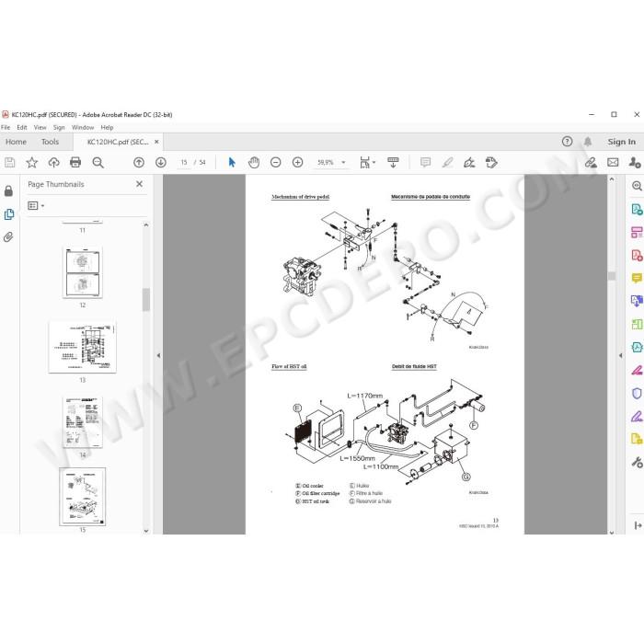This screenshot has height=644, width=644.
Task: Click the Save file icon
Action: (10, 163)
